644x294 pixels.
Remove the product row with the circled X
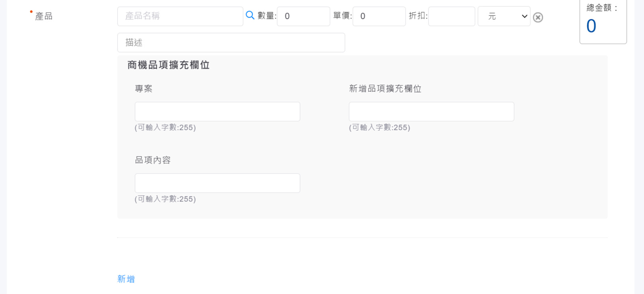point(538,17)
